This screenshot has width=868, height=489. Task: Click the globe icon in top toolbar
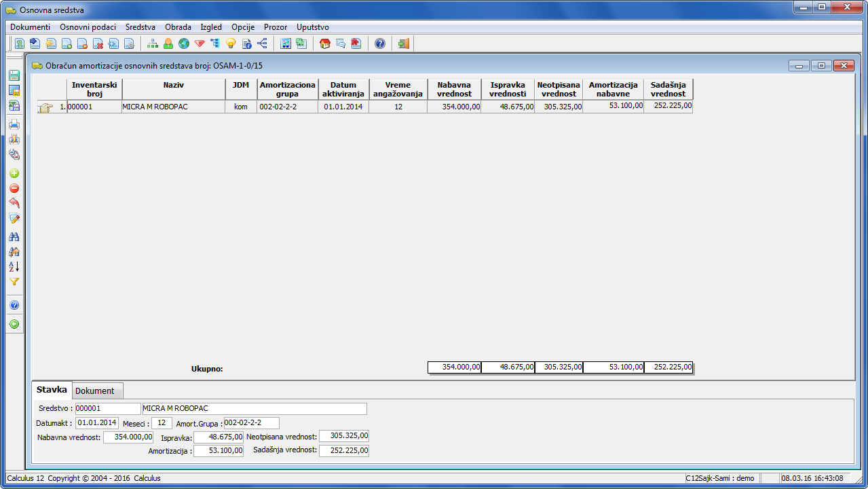tap(184, 43)
